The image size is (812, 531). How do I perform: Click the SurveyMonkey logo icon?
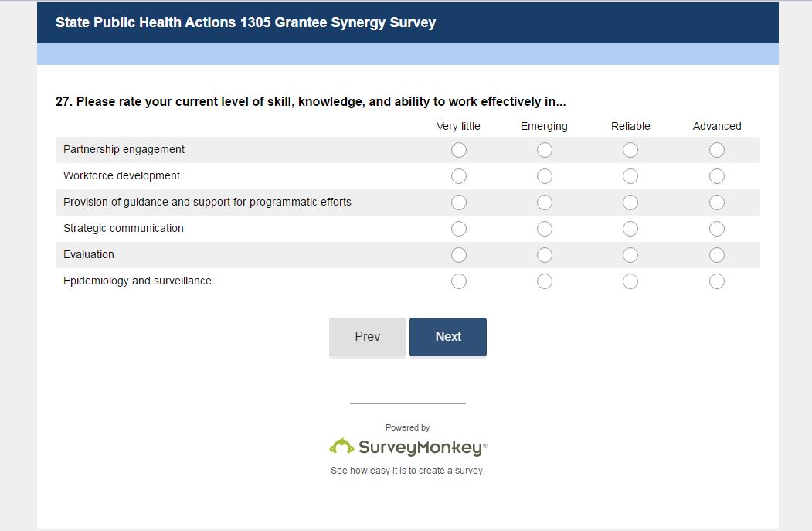point(341,446)
